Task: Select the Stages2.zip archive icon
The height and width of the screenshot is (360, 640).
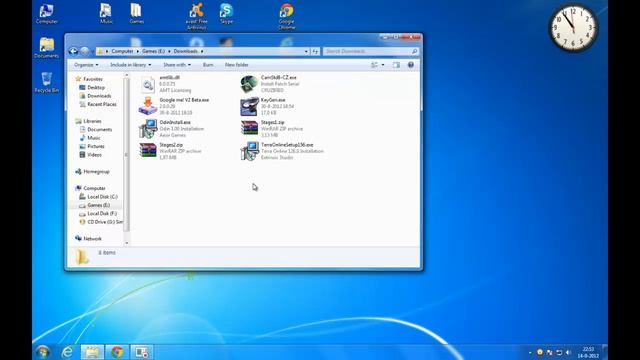Action: click(x=148, y=151)
